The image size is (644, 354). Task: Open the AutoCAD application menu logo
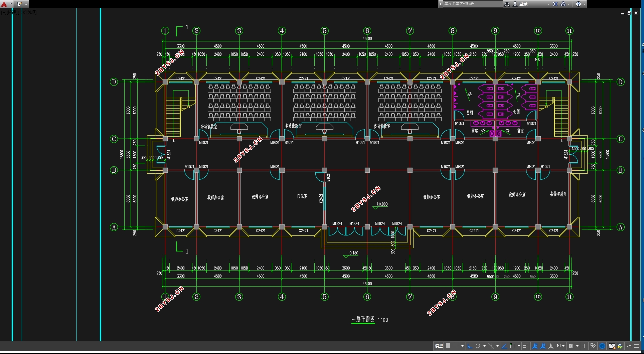(x=4, y=4)
